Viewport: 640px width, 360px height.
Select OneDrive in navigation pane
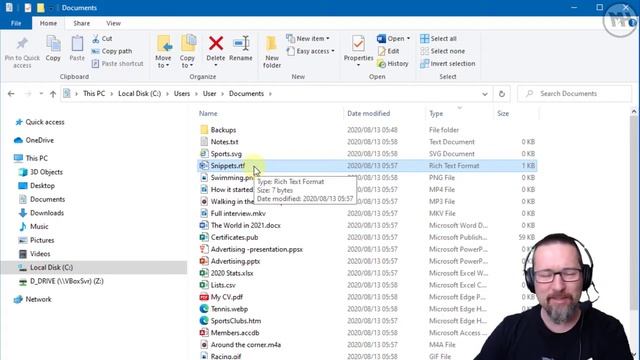click(34, 140)
